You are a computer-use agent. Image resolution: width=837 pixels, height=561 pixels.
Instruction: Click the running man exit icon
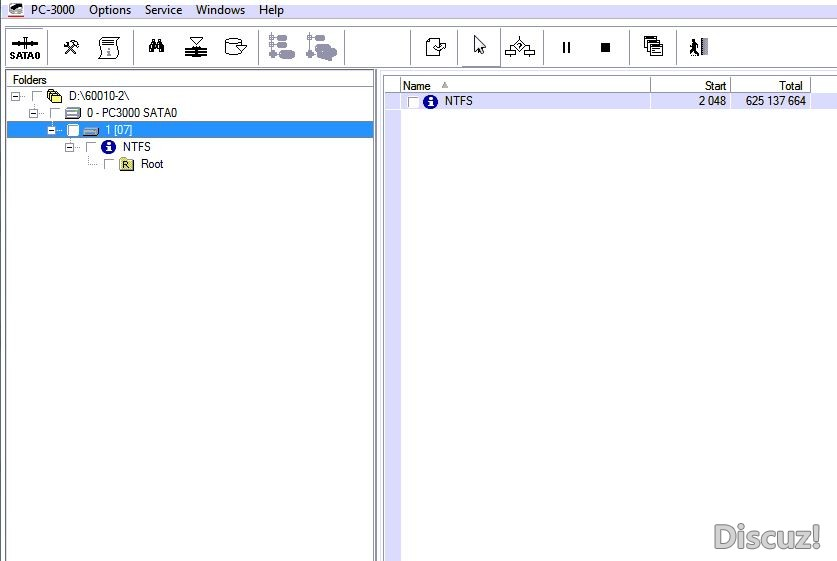click(698, 47)
